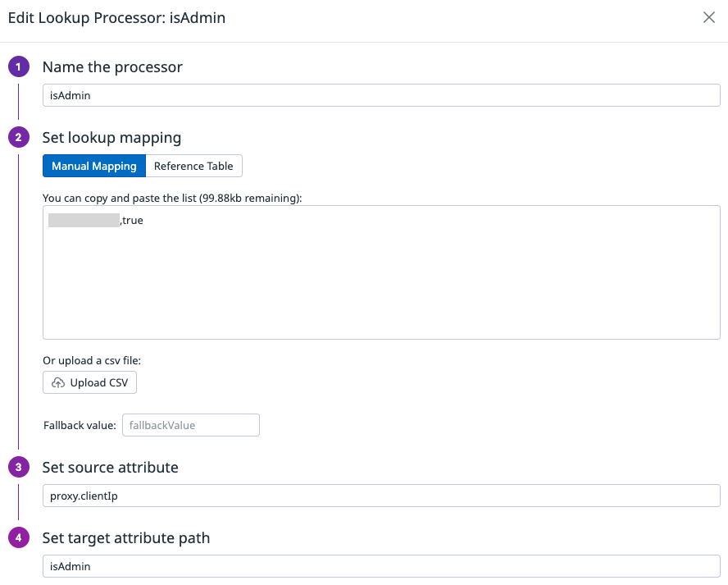The width and height of the screenshot is (728, 585).
Task: Click the "Set source attribute" heading
Action: (110, 468)
